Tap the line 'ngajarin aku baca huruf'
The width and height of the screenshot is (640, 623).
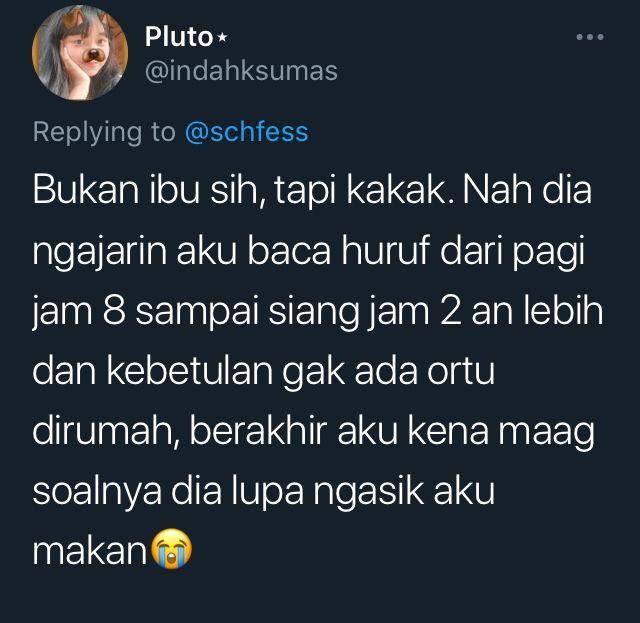point(309,252)
